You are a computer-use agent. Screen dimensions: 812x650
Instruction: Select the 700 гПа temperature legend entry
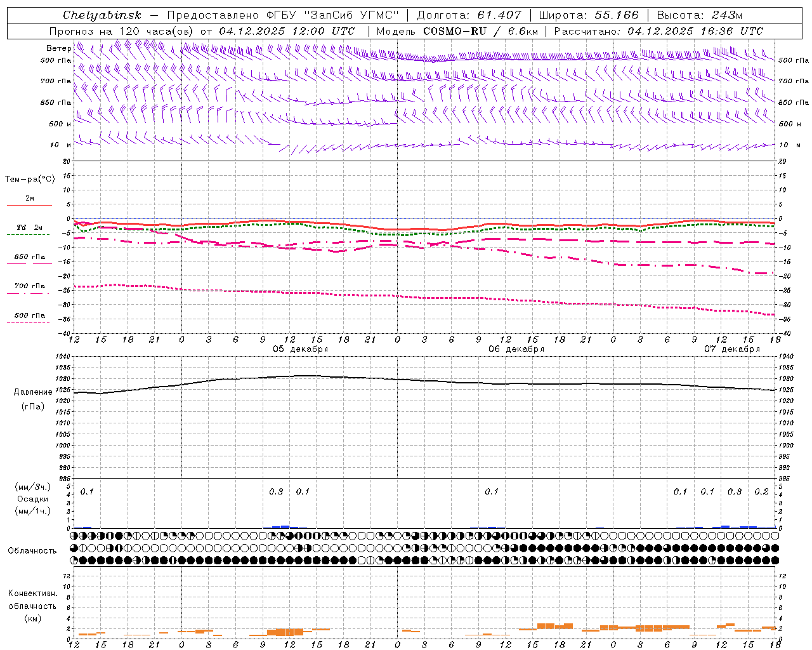tap(30, 286)
